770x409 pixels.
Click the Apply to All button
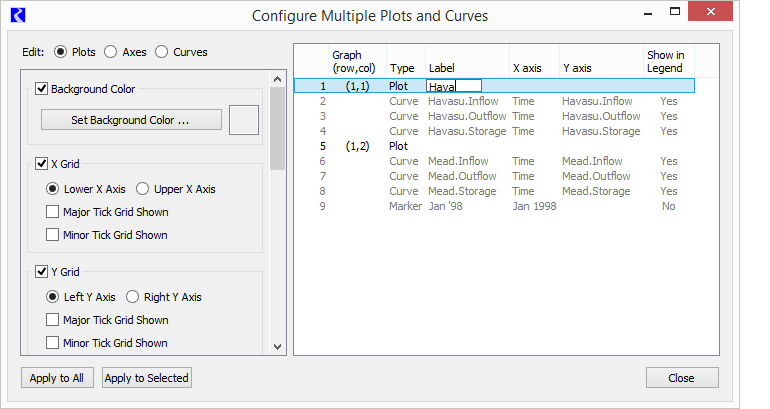pos(57,378)
